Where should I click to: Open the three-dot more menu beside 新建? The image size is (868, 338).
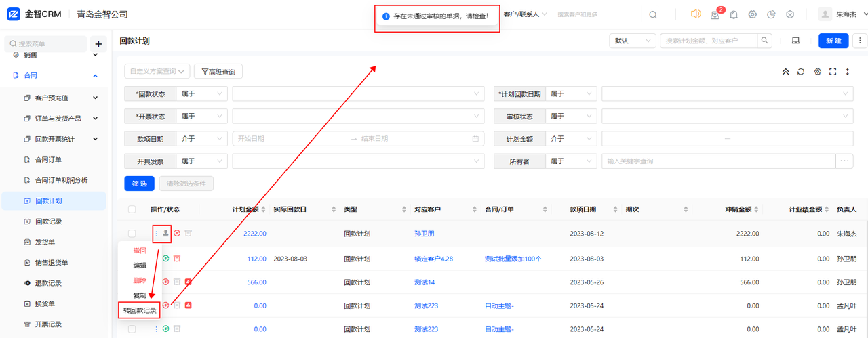(x=860, y=41)
